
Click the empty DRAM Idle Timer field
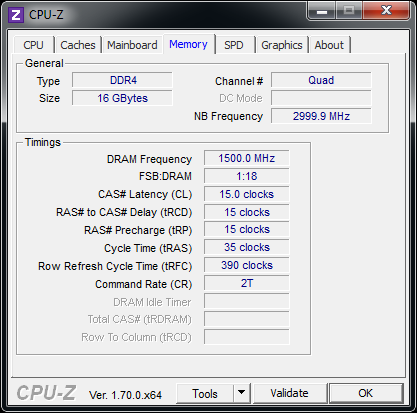coord(247,301)
